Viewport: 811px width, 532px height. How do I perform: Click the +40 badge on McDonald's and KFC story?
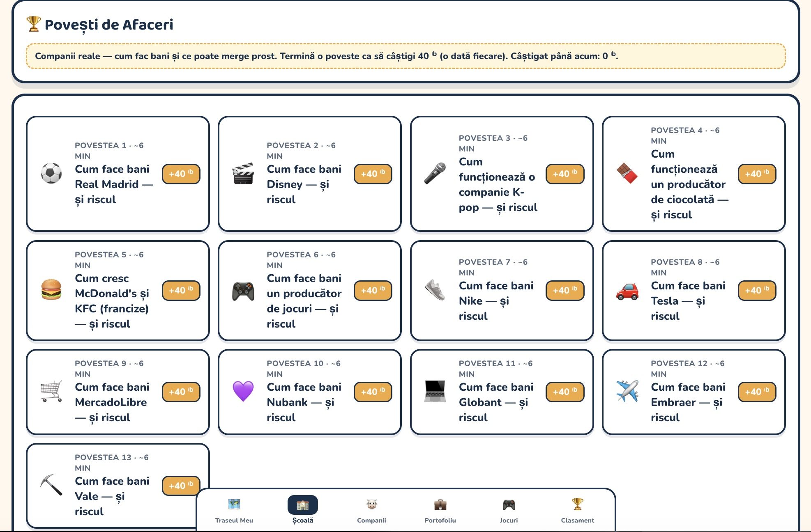181,290
